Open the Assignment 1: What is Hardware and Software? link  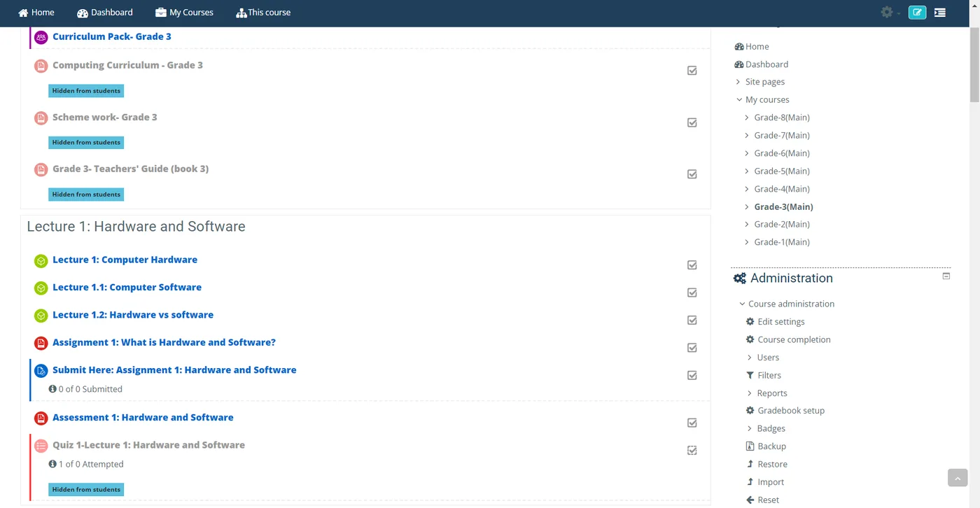[x=164, y=343]
